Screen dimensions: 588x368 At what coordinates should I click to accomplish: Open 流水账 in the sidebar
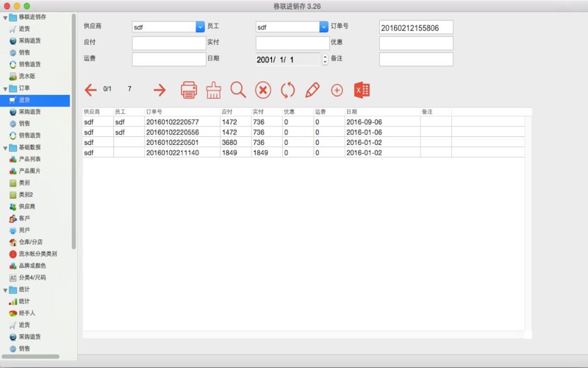(x=27, y=76)
